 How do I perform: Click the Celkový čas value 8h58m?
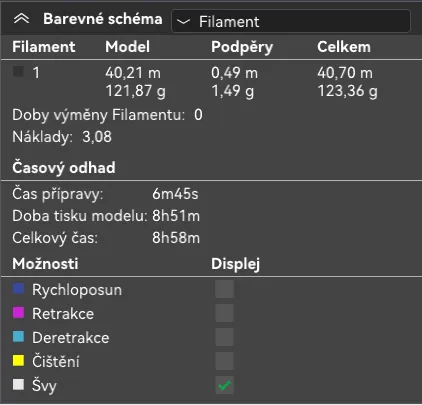coord(176,238)
